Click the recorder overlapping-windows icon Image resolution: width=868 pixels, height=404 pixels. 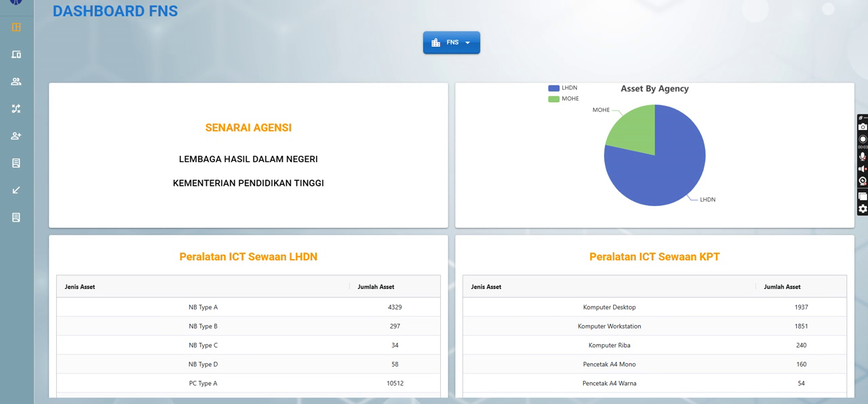[863, 197]
